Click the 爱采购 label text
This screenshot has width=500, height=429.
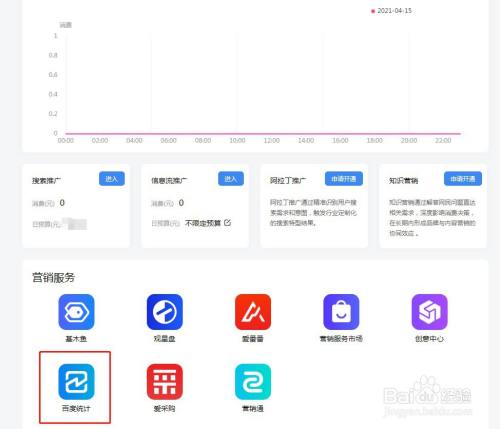(164, 408)
